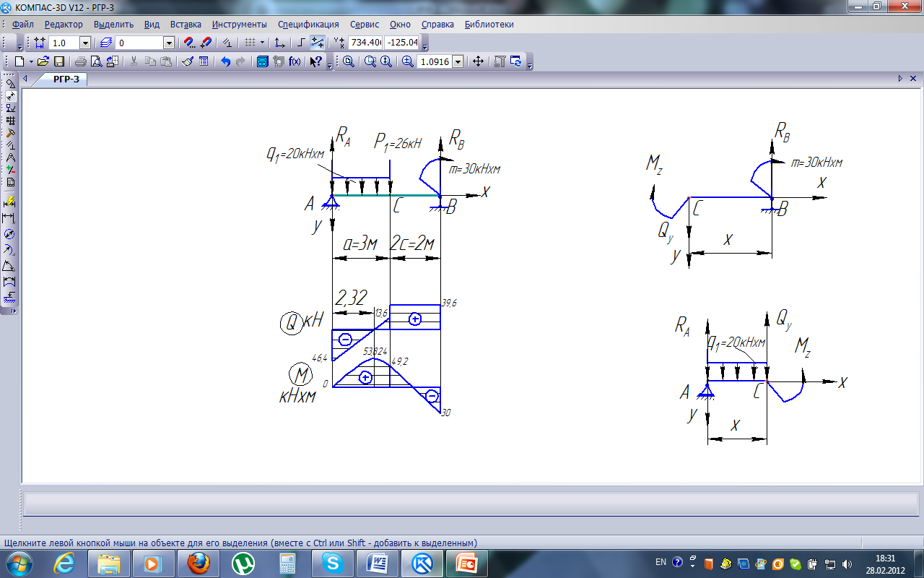Create a new document
Image resolution: width=924 pixels, height=578 pixels.
pos(19,62)
